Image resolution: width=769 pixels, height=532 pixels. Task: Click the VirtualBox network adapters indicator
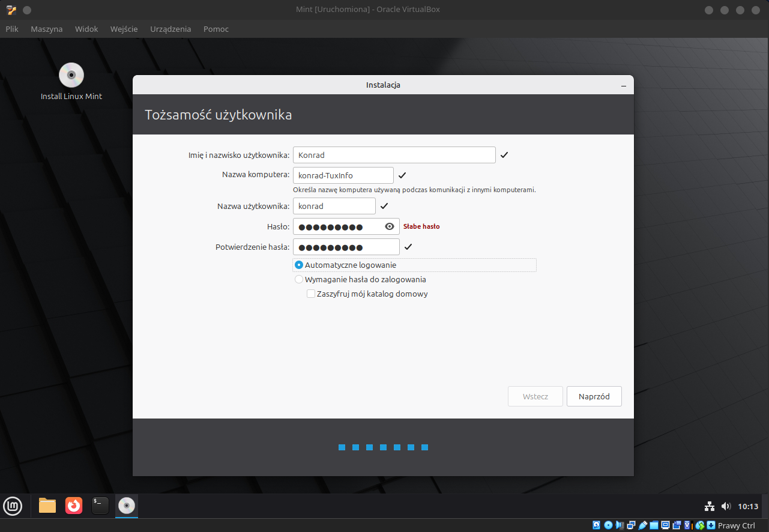[x=631, y=525]
